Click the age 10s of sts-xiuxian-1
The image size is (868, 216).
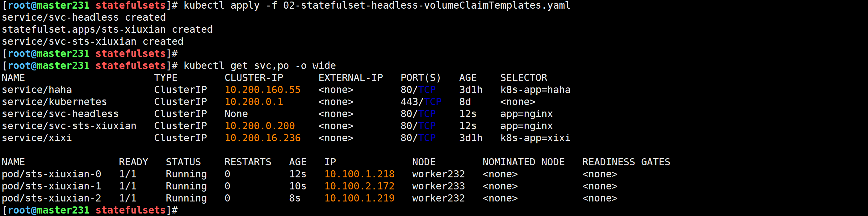click(298, 186)
